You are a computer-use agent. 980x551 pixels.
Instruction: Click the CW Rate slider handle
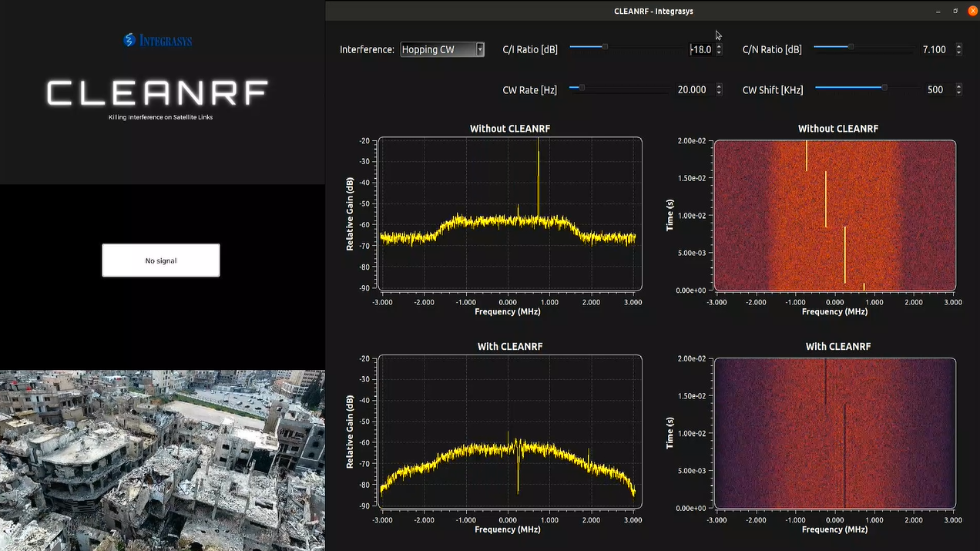point(582,88)
